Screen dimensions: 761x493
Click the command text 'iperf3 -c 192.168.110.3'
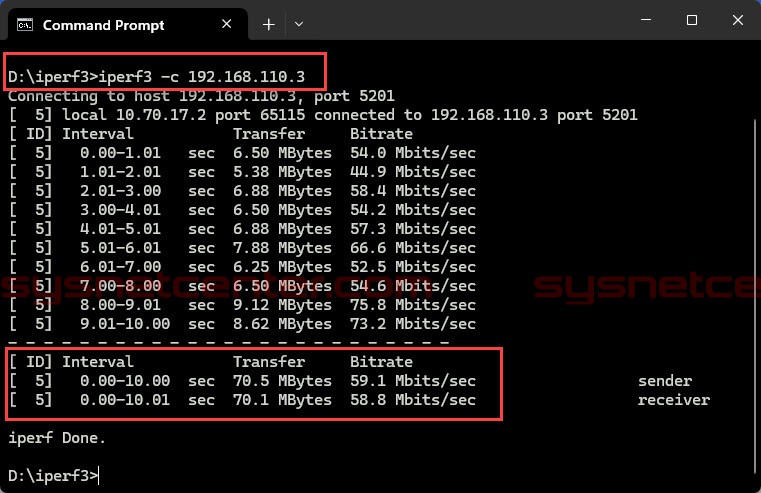[201, 77]
